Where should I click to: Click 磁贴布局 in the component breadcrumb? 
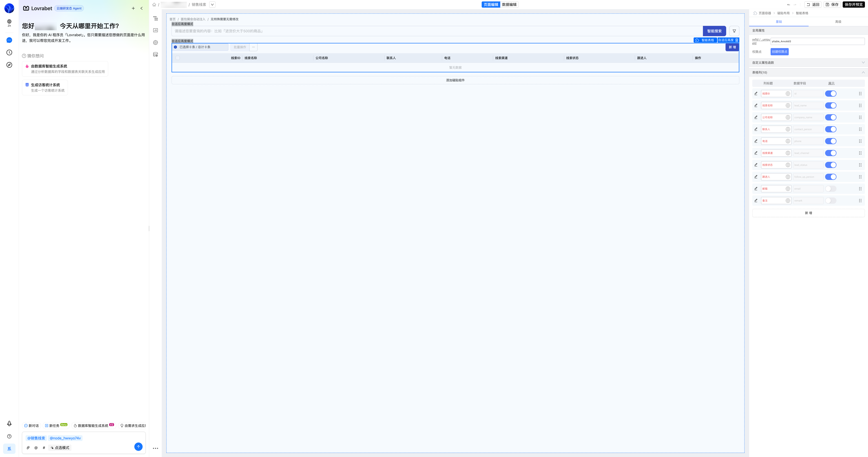click(x=783, y=13)
